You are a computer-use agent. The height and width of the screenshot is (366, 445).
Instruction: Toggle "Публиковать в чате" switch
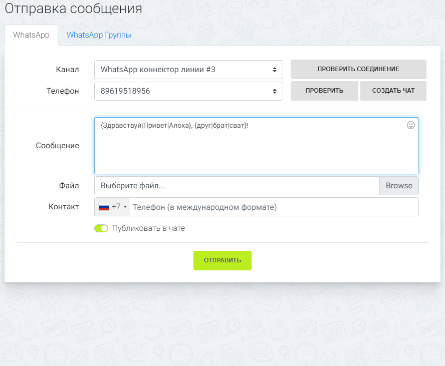101,228
